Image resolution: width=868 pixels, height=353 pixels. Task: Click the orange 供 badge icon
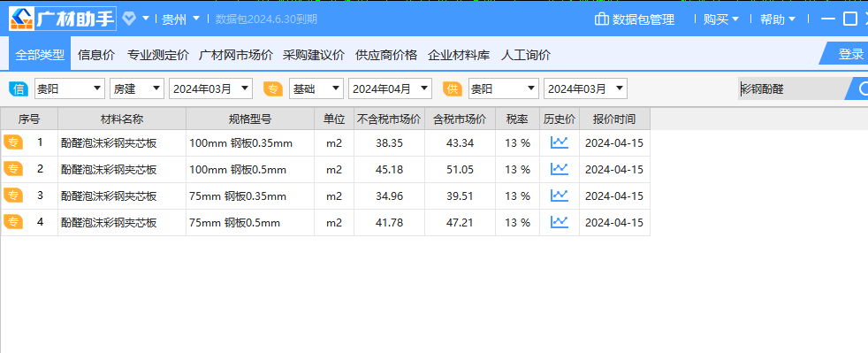tap(453, 88)
